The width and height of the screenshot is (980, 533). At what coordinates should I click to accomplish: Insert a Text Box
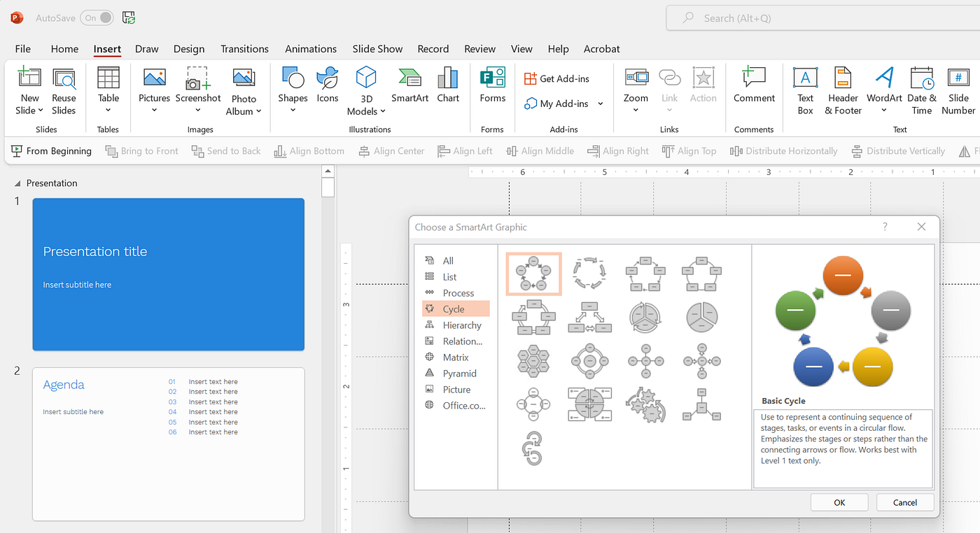tap(805, 92)
